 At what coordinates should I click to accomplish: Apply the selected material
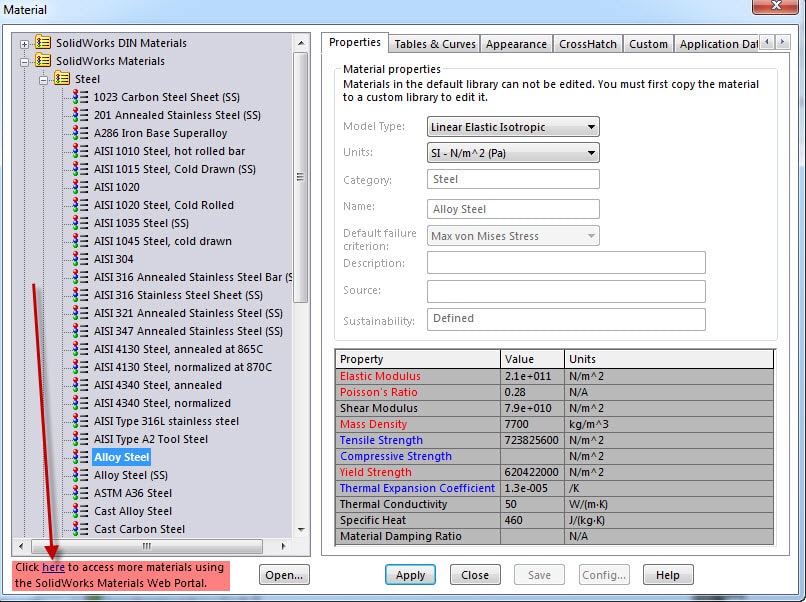click(x=410, y=575)
